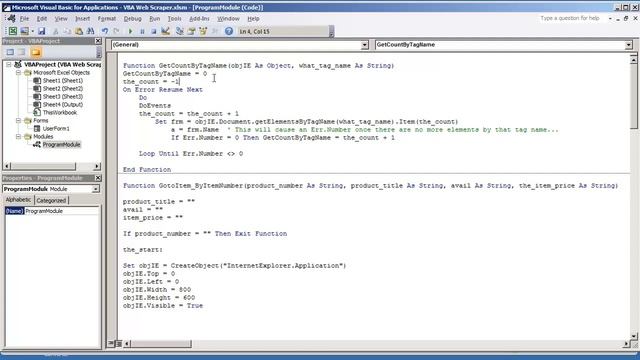The image size is (640, 360).
Task: Click the Cut toolbar icon
Action: point(56,31)
